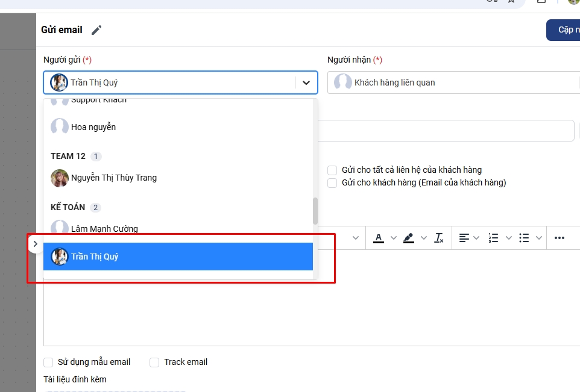
Task: Click the bulleted list icon
Action: (x=524, y=238)
